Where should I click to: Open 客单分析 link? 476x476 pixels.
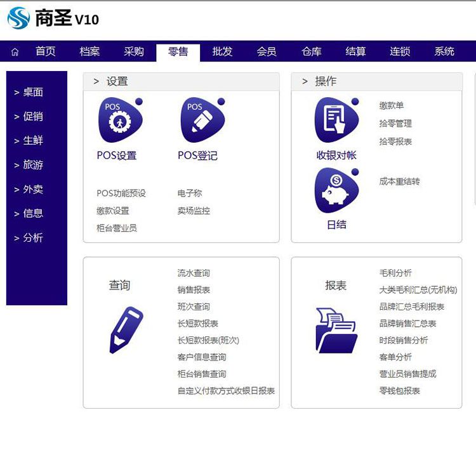tap(395, 357)
